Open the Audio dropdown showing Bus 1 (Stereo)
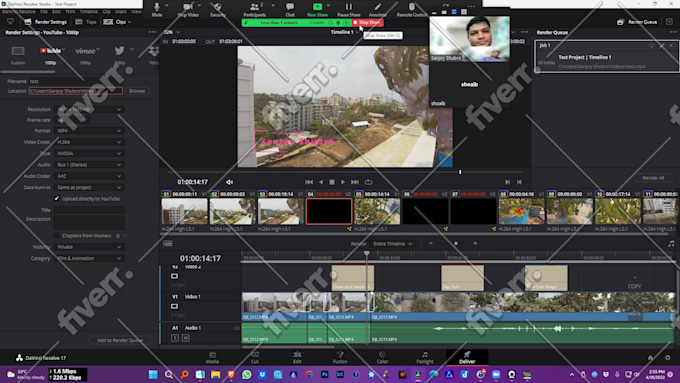This screenshot has height=383, width=680. pos(89,165)
